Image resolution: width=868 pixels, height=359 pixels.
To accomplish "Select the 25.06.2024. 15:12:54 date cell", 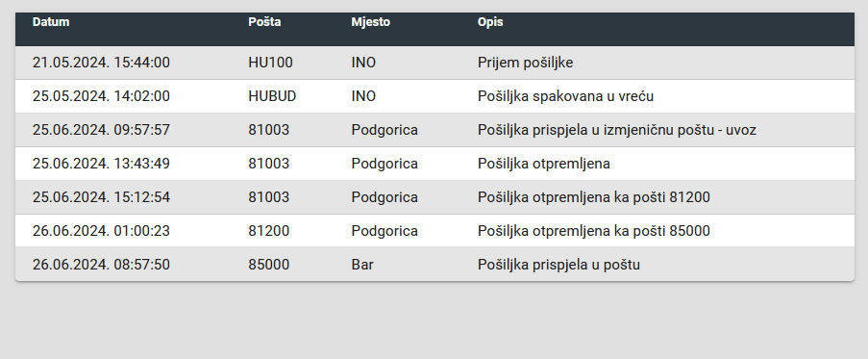I will pos(101,197).
